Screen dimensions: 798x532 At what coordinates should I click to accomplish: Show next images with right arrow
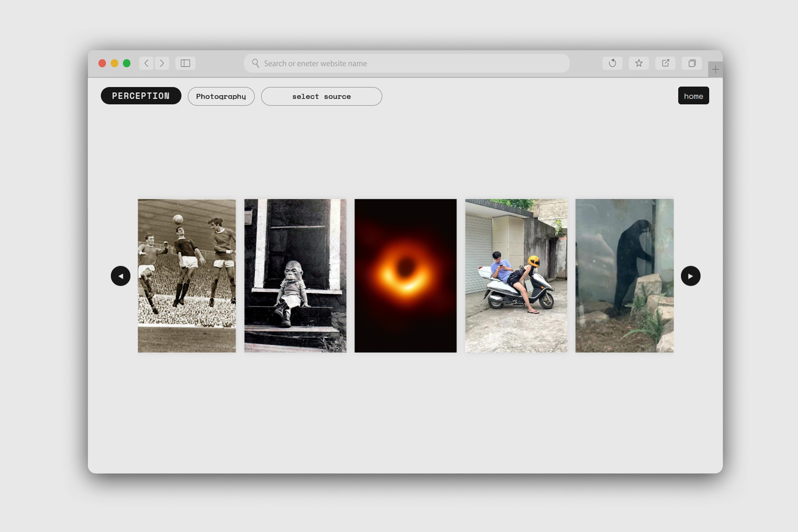coord(690,276)
